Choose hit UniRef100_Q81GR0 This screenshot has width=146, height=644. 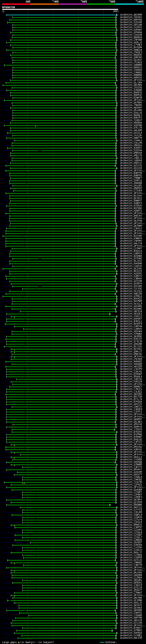131,580
